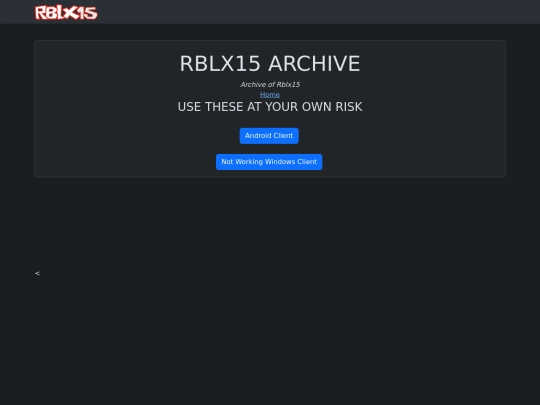Click the word Client on the Android button
Screen dimensions: 540x405
(283, 136)
